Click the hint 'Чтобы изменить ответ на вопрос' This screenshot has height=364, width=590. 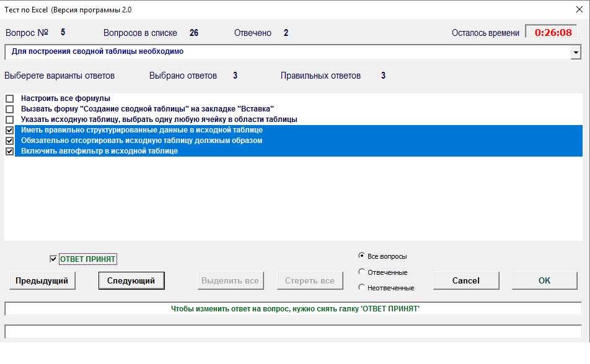tap(295, 309)
